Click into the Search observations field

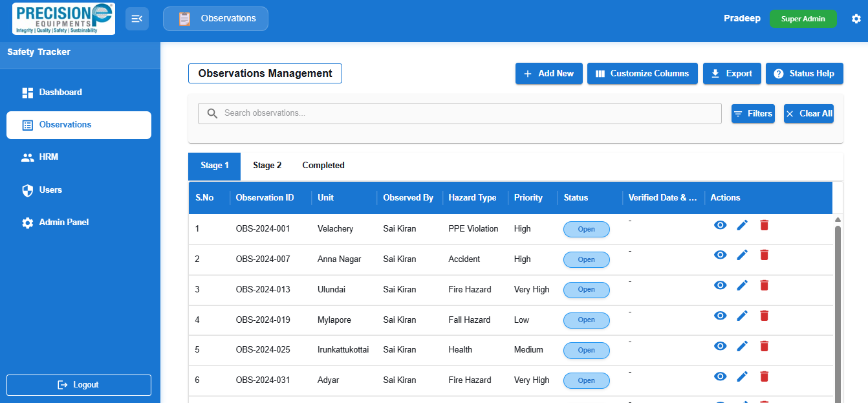point(460,113)
